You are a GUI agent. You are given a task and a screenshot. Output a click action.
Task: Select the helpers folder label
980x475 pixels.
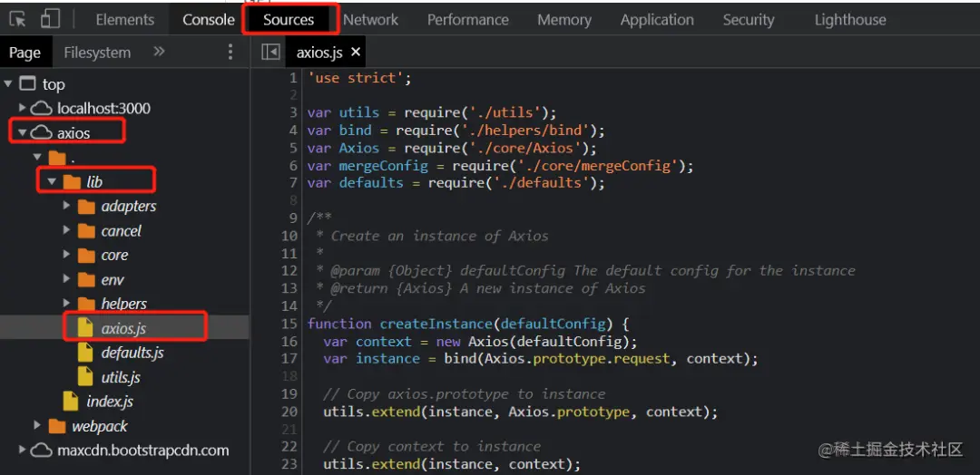pyautogui.click(x=123, y=304)
